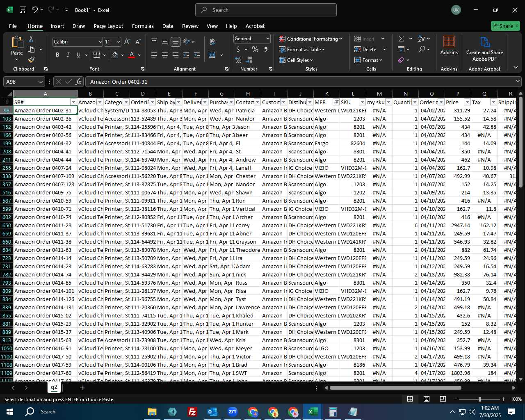Click the AutoSum sigma icon
This screenshot has height=420, width=525.
coord(401,39)
